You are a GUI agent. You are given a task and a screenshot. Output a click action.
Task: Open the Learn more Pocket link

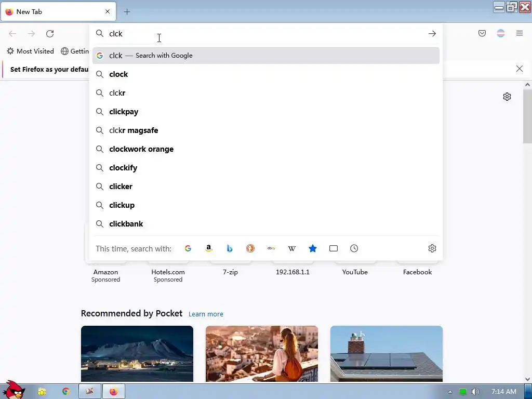[x=206, y=314]
